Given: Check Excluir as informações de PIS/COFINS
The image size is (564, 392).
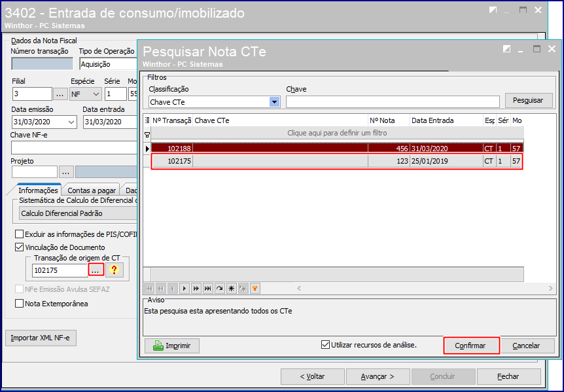Looking at the screenshot, I should pos(19,234).
